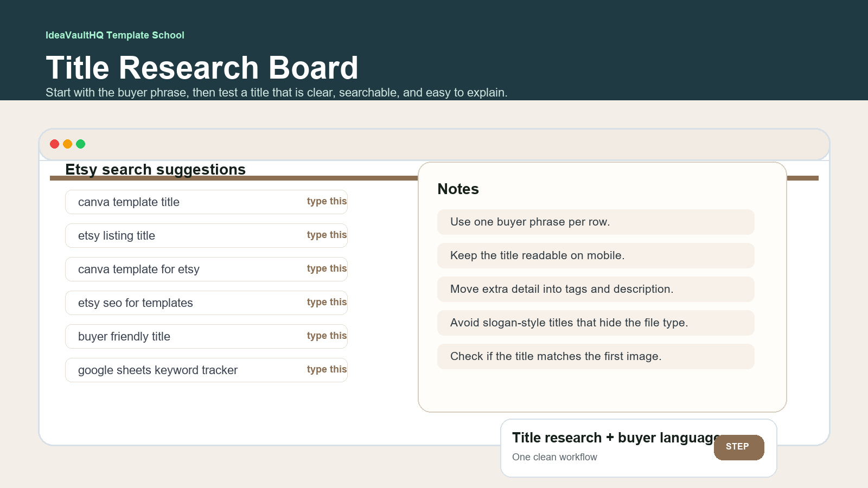This screenshot has width=868, height=488.
Task: Click the 'Start with the buyer phrase' subtitle
Action: pos(277,92)
